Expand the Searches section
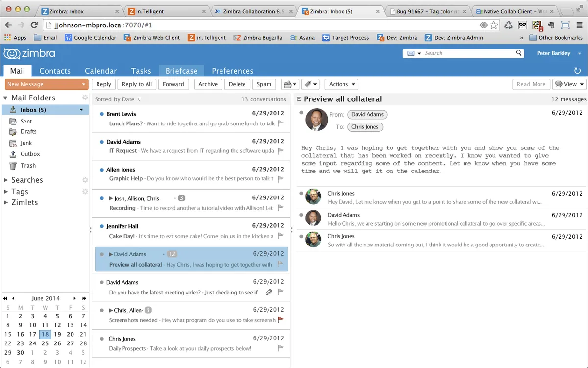588x368 pixels. point(6,180)
